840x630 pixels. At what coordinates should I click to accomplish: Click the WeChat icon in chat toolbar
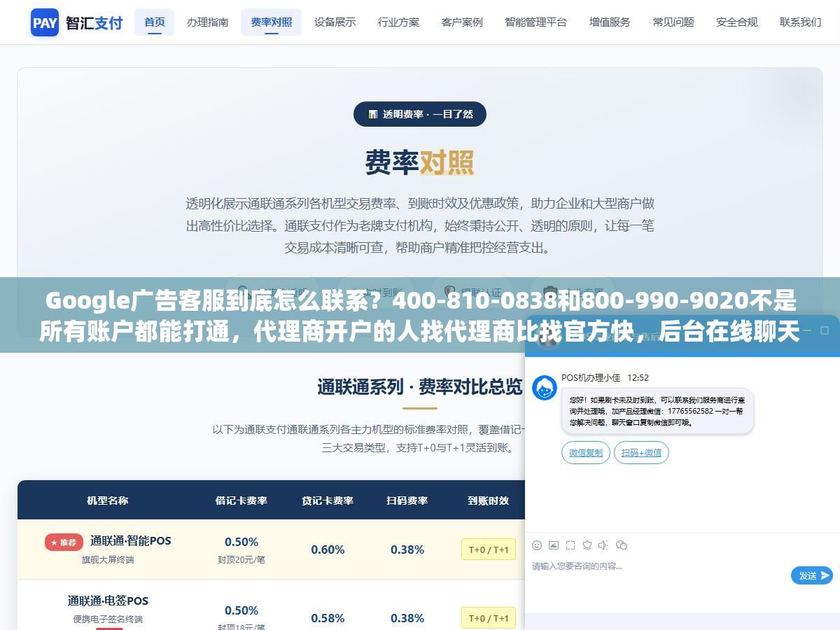coord(622,545)
